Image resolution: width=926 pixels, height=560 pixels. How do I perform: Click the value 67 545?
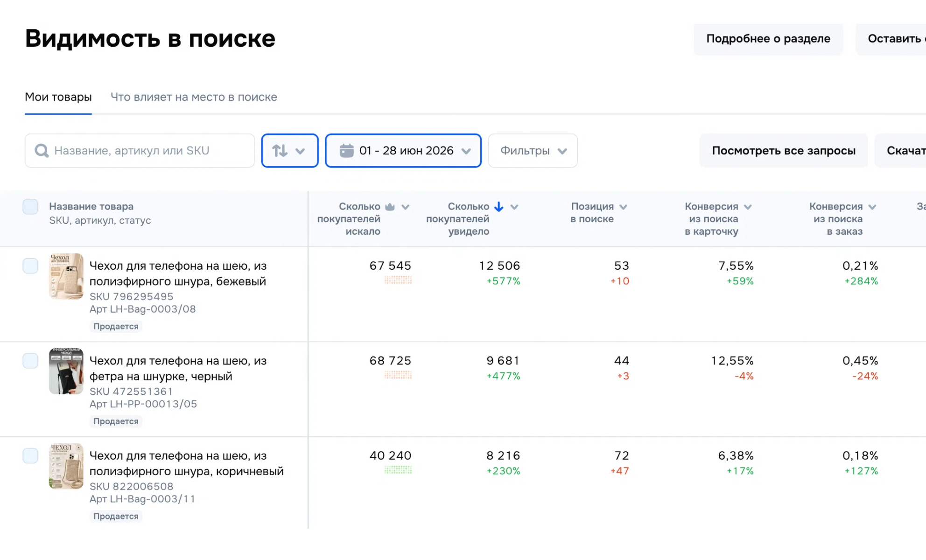(x=390, y=266)
